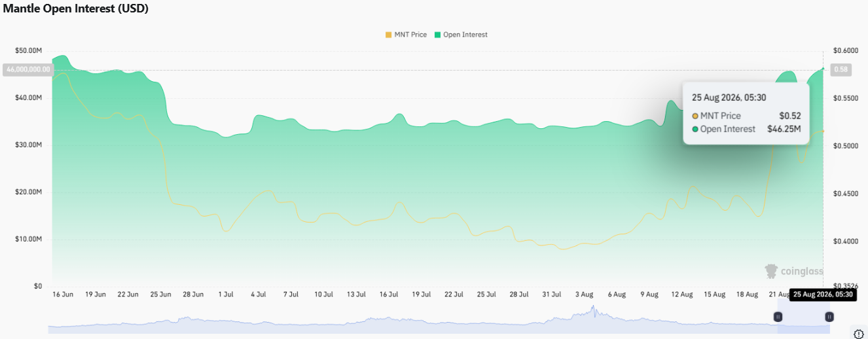Viewport: 868px width, 339px height.
Task: Click the $40.00M left-axis label
Action: 28,98
